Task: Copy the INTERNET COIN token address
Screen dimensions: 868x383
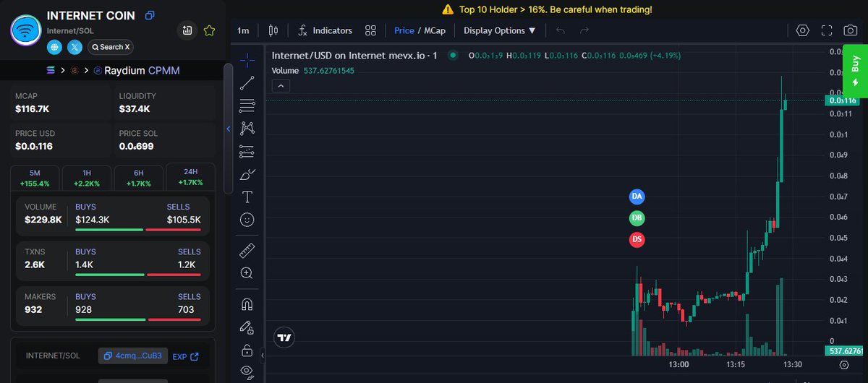Action: click(x=150, y=15)
